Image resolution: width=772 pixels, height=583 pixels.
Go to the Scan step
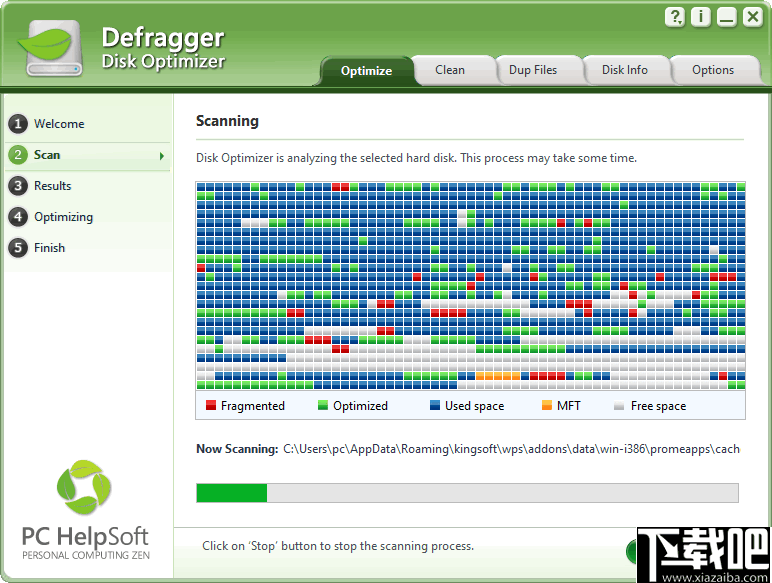[x=47, y=155]
